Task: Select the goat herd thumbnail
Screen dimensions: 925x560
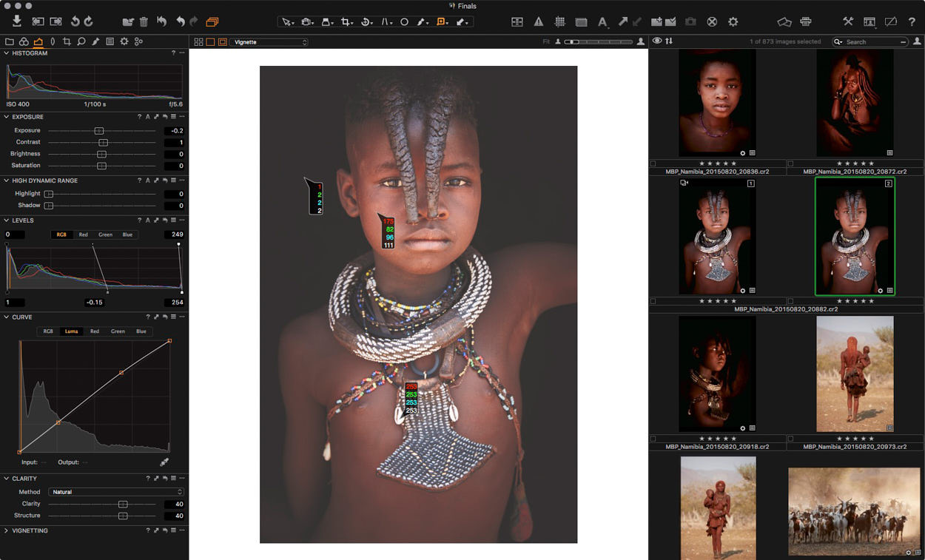Action: click(855, 511)
